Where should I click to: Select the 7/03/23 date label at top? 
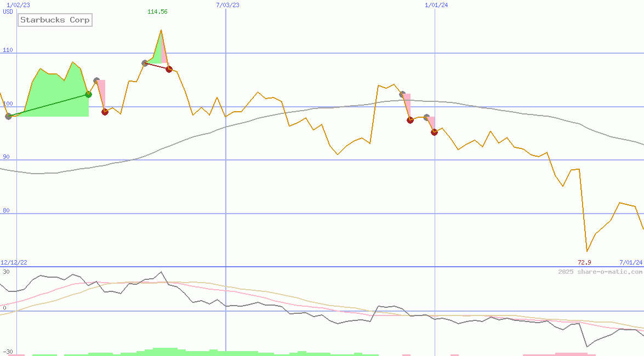click(x=228, y=5)
